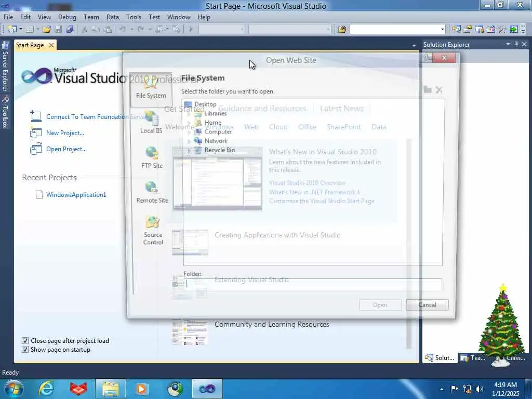Click the New Project... link
This screenshot has height=399, width=532.
(x=65, y=133)
